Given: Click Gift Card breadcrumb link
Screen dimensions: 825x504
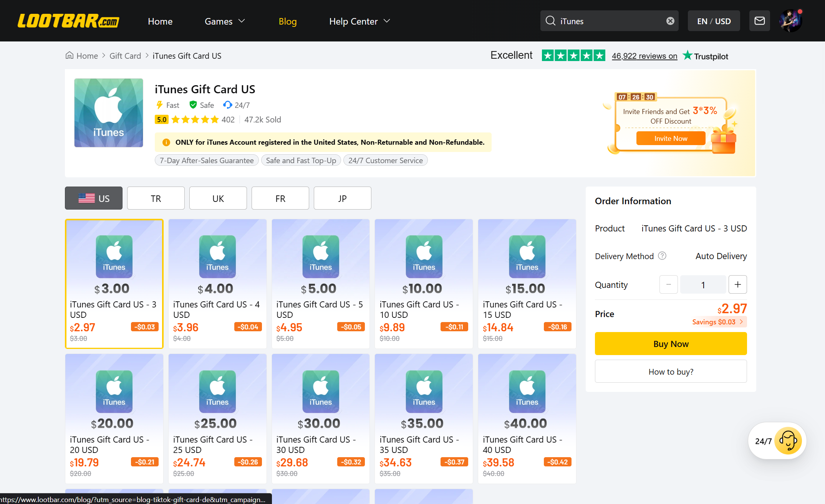Looking at the screenshot, I should point(125,56).
